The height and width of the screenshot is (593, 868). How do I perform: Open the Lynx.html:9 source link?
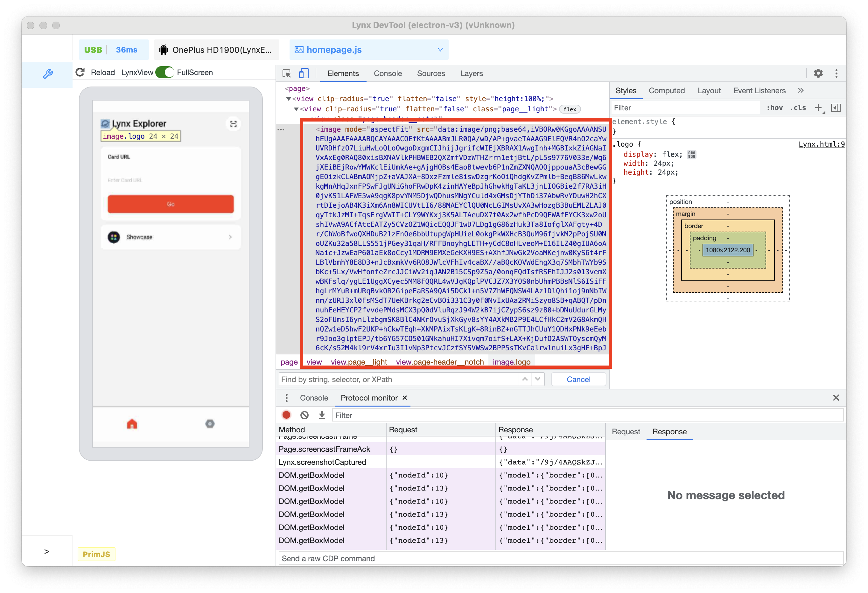click(x=821, y=144)
